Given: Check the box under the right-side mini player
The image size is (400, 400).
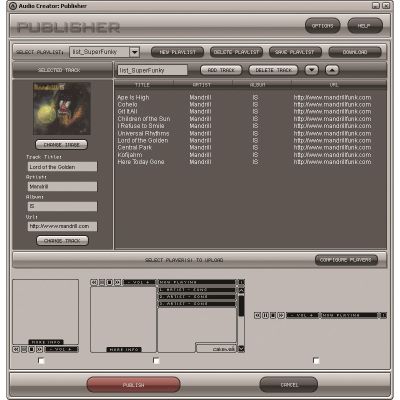Looking at the screenshot, I should click(316, 360).
